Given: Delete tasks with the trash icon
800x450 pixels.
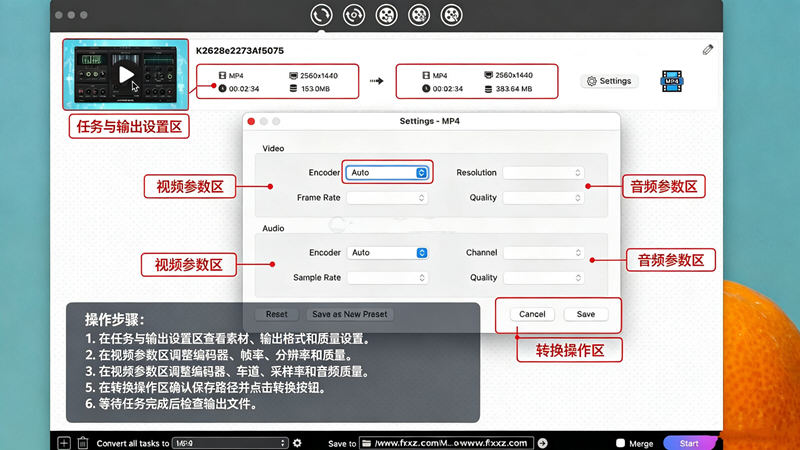Looking at the screenshot, I should pos(83,443).
